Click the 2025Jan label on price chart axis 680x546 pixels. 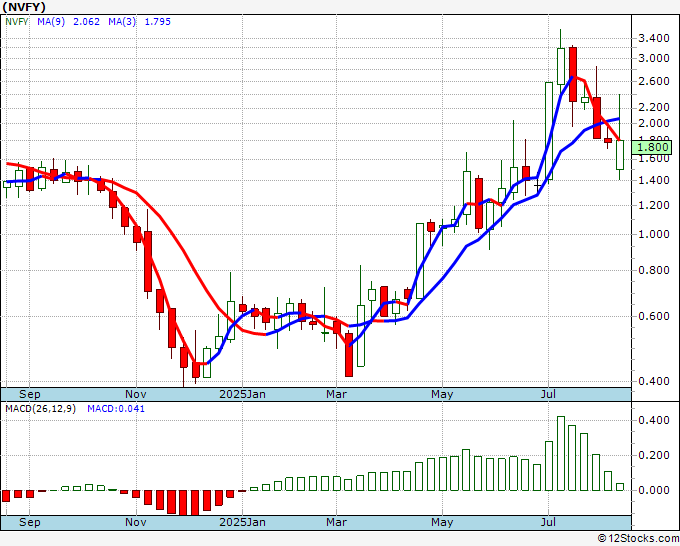click(242, 394)
